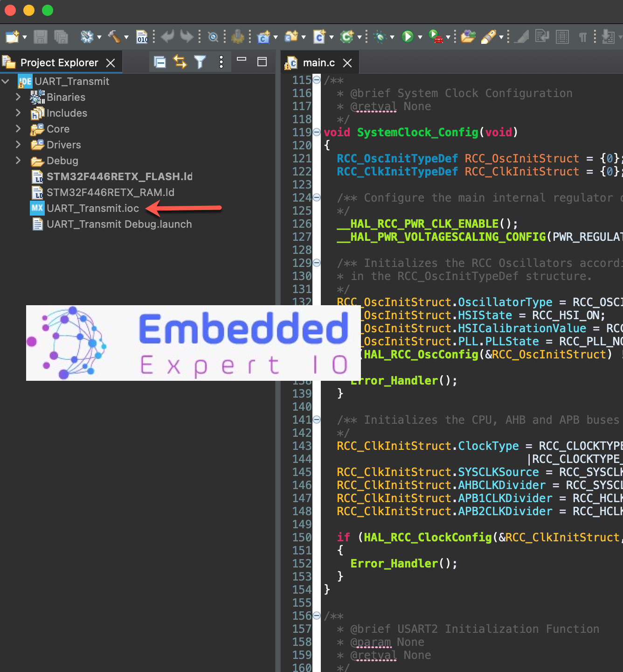Select the UART_Transmit.ioc file

(x=92, y=208)
